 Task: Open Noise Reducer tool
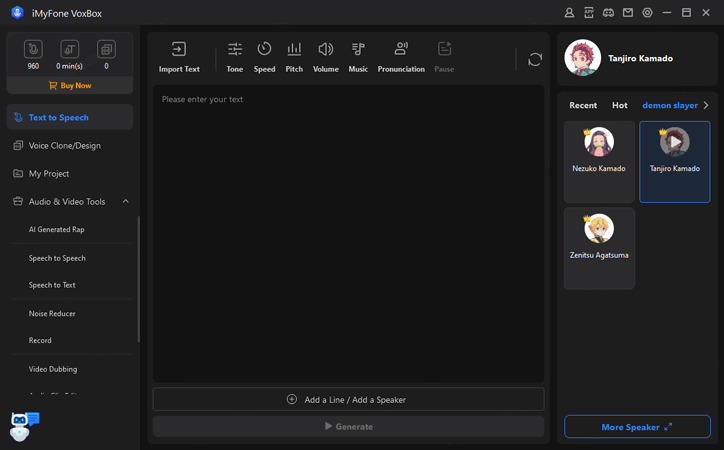click(x=52, y=313)
